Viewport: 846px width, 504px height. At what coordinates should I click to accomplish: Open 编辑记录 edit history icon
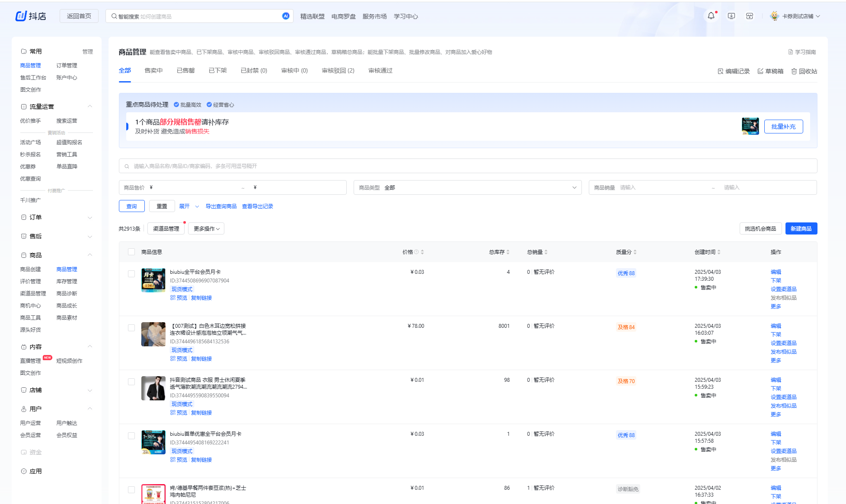pyautogui.click(x=721, y=71)
